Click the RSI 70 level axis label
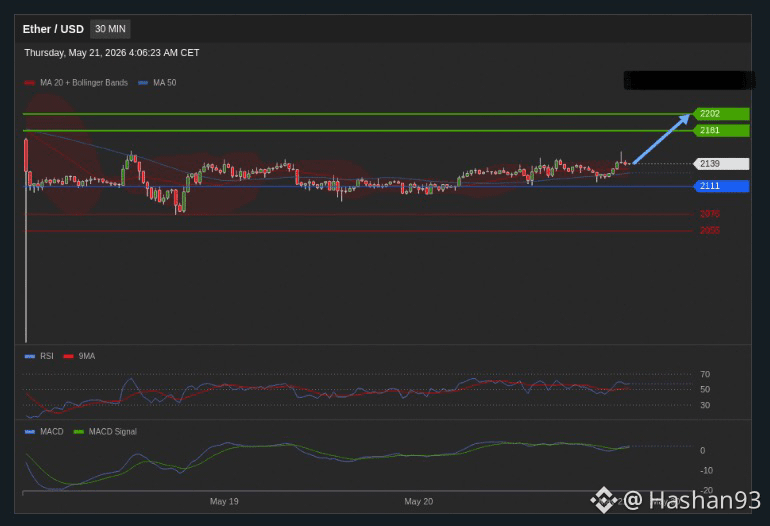This screenshot has width=770, height=526. pos(705,374)
